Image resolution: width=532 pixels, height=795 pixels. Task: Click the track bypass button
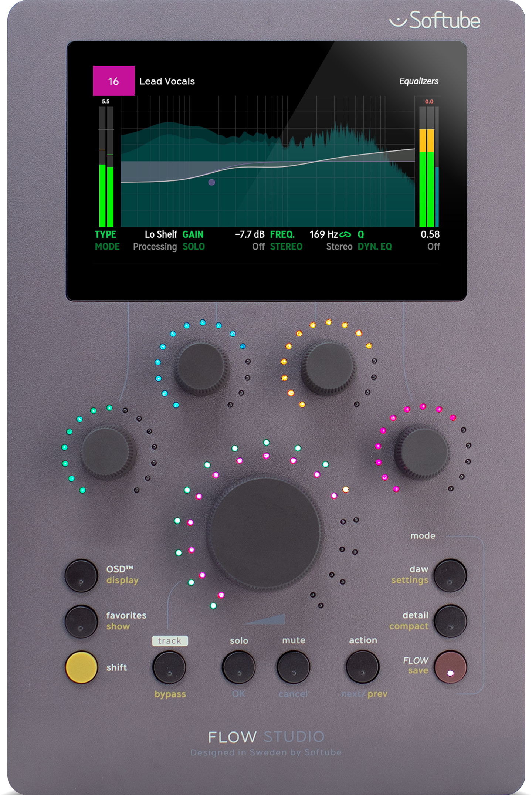point(169,667)
